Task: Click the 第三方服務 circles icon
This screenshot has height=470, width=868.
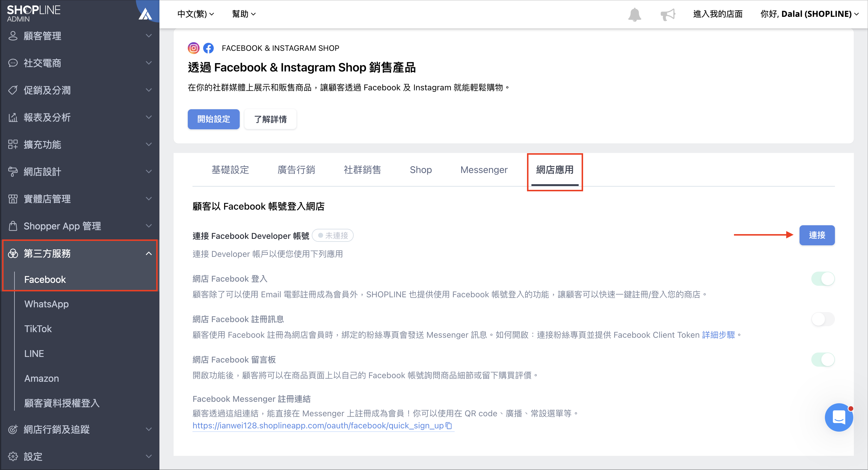Action: coord(13,253)
